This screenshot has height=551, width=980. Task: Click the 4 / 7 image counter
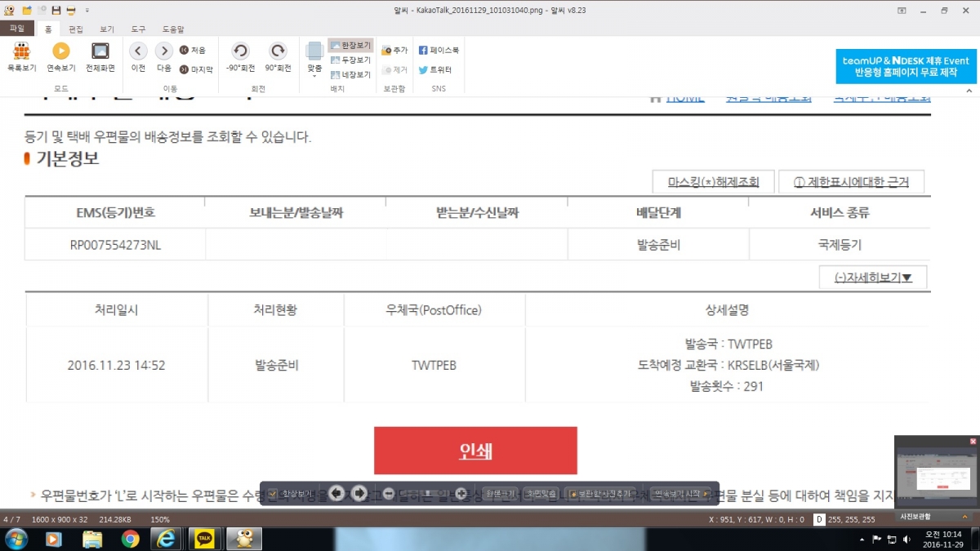pos(12,519)
